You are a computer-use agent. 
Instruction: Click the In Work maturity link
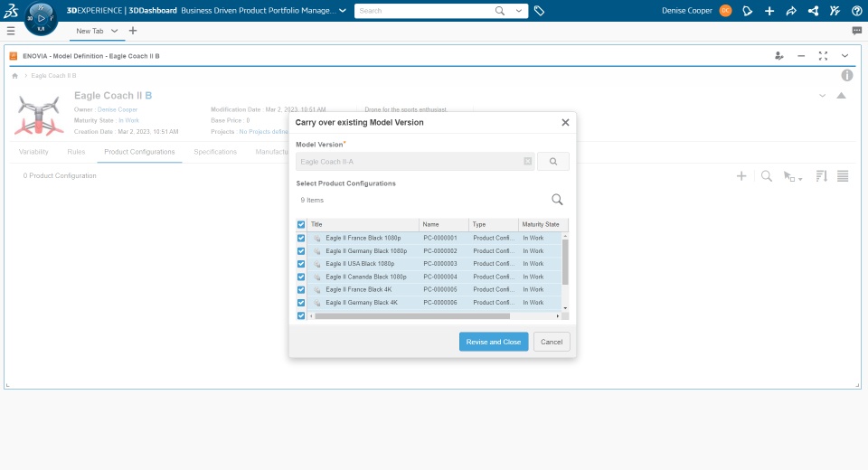pos(129,121)
